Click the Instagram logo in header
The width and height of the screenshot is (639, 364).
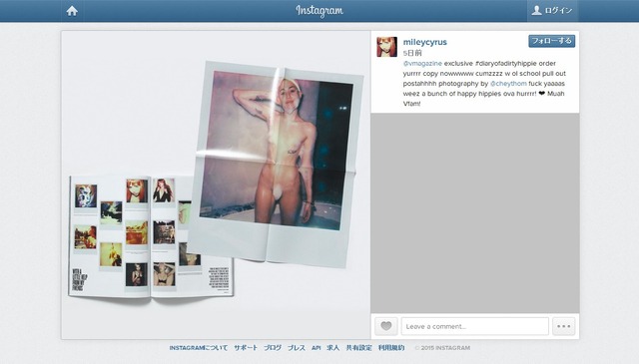(x=319, y=11)
